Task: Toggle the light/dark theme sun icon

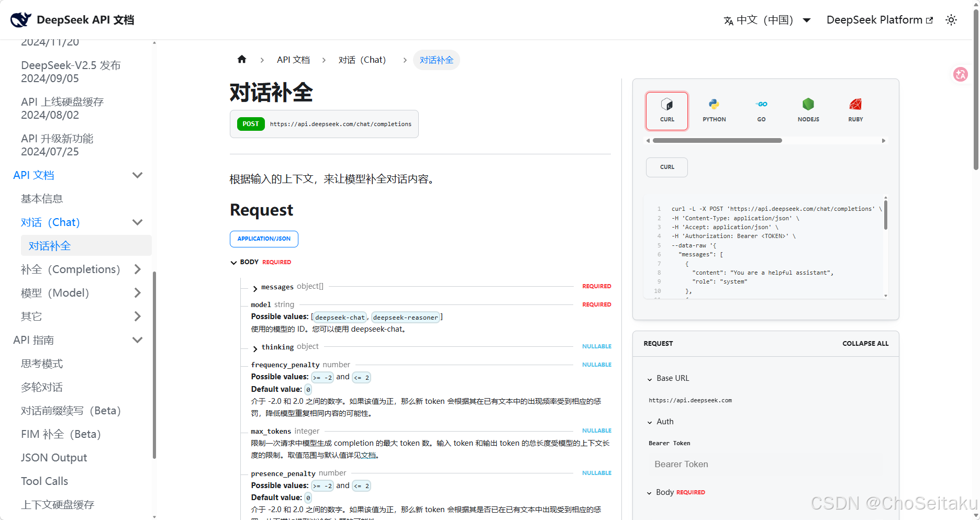Action: (951, 20)
